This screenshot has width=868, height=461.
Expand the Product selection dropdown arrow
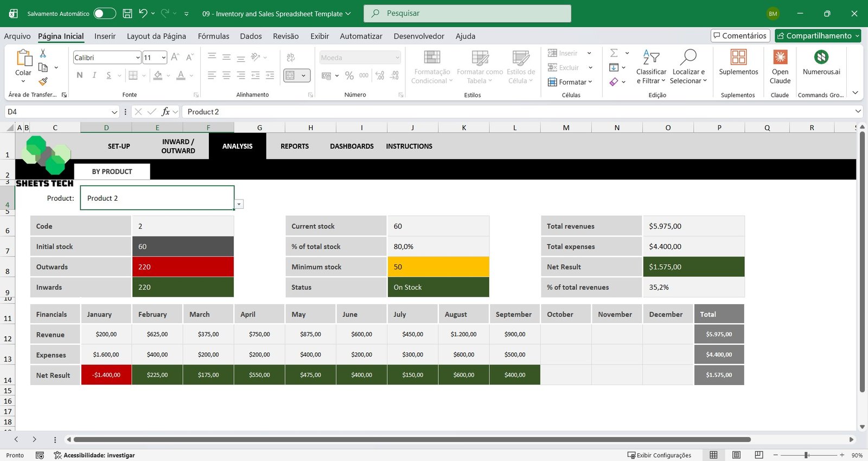click(x=239, y=204)
